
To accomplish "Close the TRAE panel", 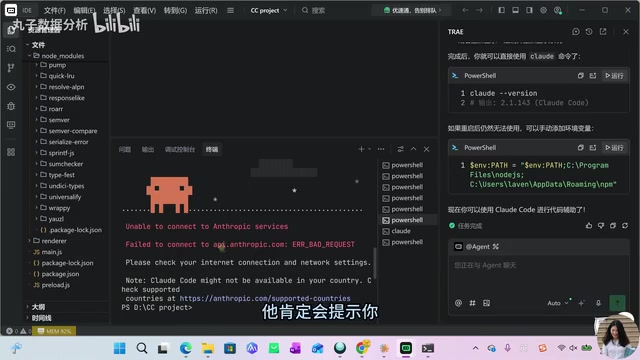I will 626,31.
